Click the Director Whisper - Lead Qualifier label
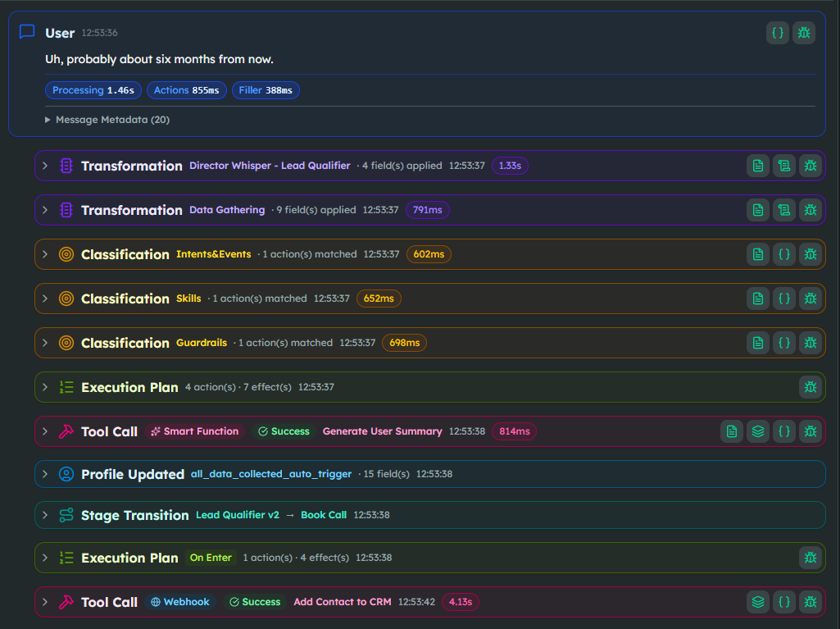Screen dimensions: 840x629 [270, 166]
